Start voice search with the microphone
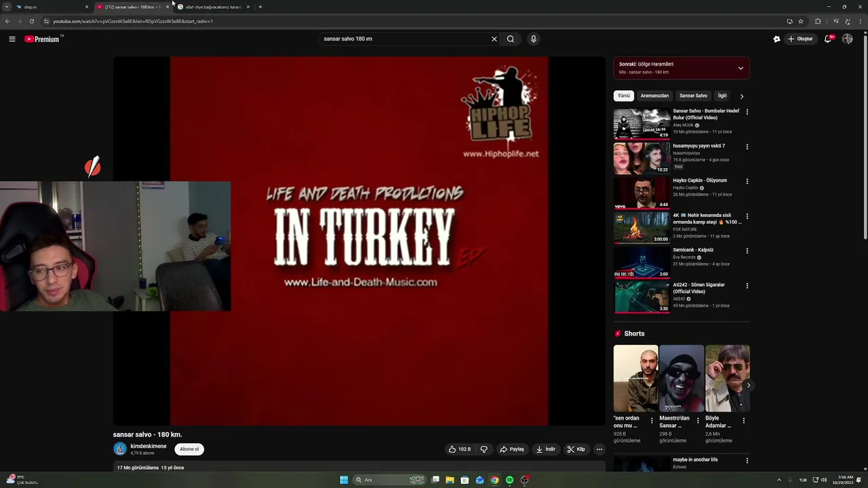Image resolution: width=868 pixels, height=488 pixels. [x=534, y=39]
